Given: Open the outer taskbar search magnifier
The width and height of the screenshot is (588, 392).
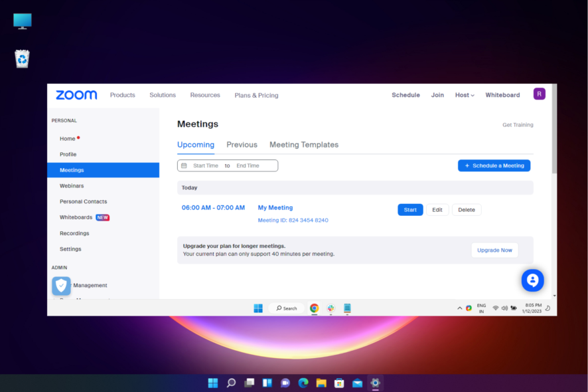Looking at the screenshot, I should click(x=231, y=383).
